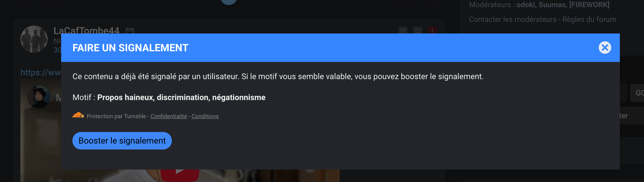Click the LaCafTombe44 username
Viewport: 644px width, 182px height.
coord(87,30)
